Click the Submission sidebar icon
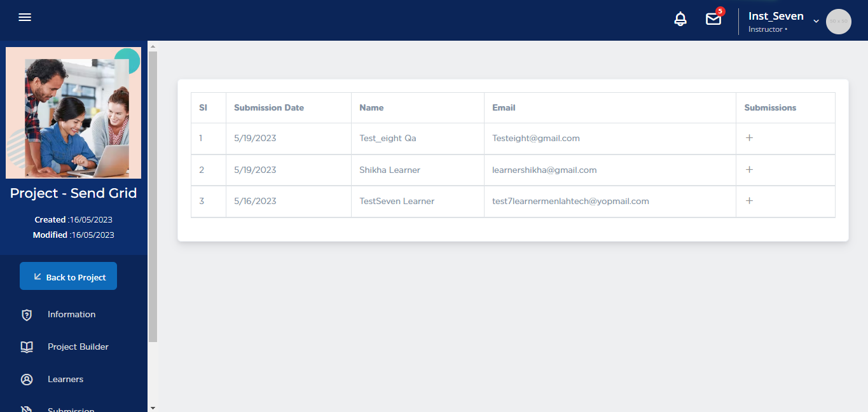 [27, 409]
